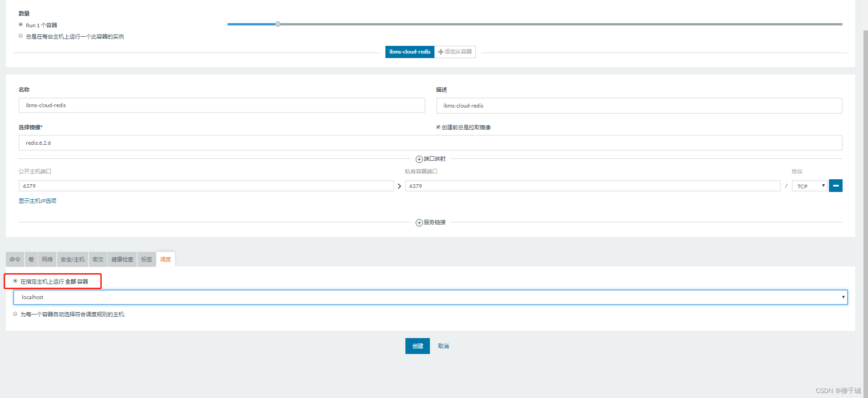
Task: Remove the 6379 port mapping with minus button
Action: 835,186
